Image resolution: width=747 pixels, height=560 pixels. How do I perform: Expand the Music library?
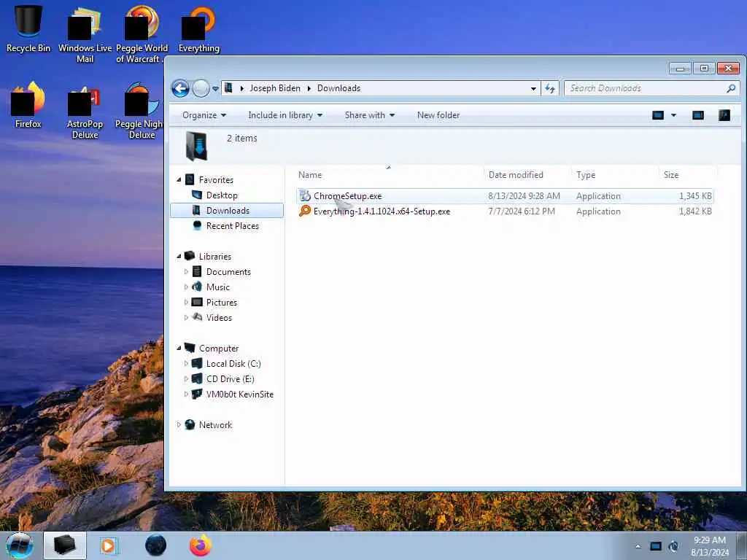tap(186, 287)
